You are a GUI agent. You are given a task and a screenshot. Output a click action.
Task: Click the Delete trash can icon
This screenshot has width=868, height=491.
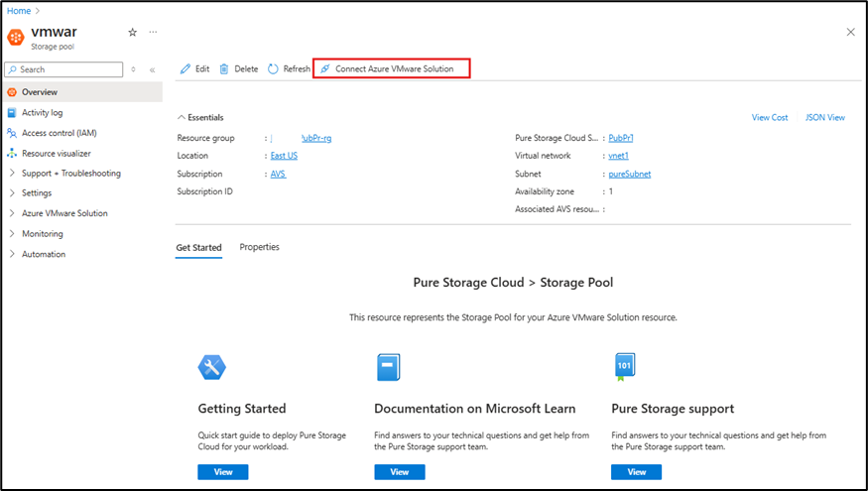pos(224,69)
